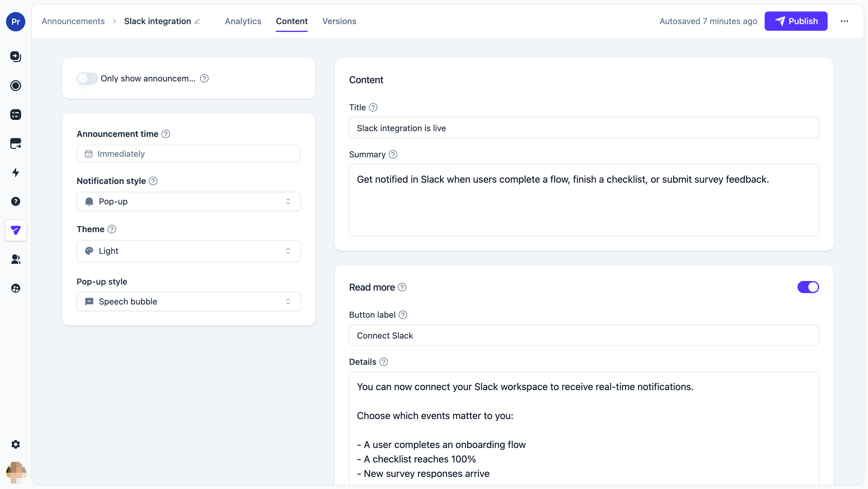
Task: Open the lightning bolt icon in sidebar
Action: point(15,172)
